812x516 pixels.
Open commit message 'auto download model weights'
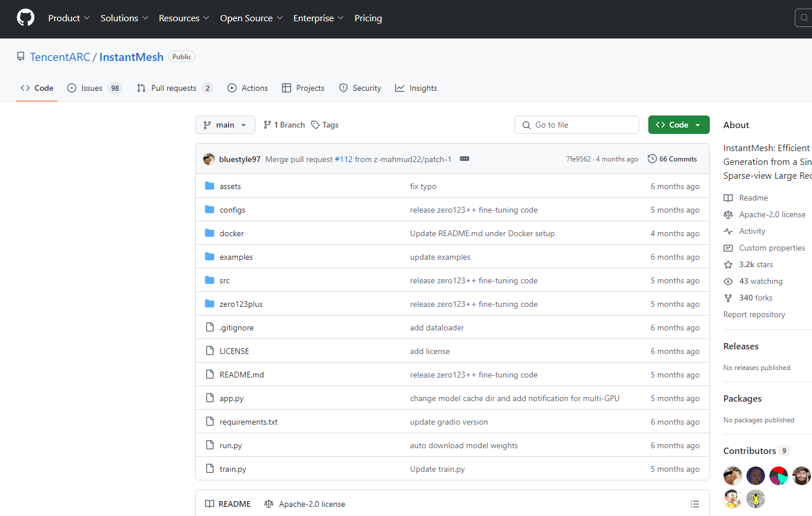(464, 445)
